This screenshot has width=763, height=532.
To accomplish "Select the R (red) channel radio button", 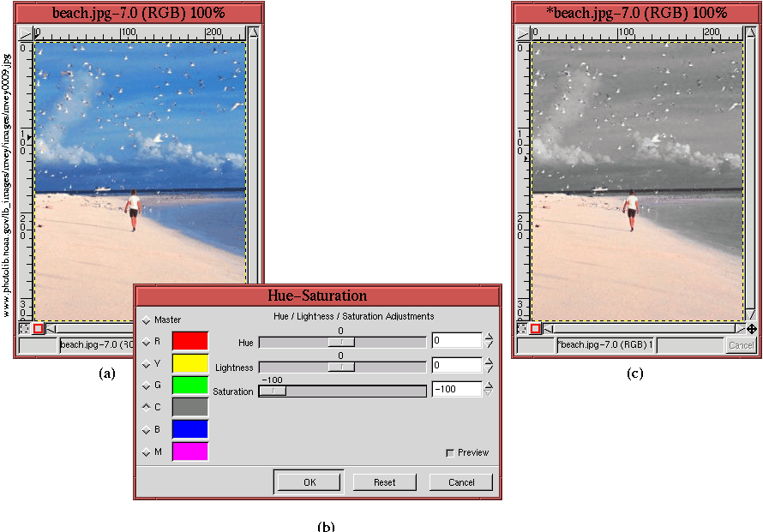I will [147, 342].
